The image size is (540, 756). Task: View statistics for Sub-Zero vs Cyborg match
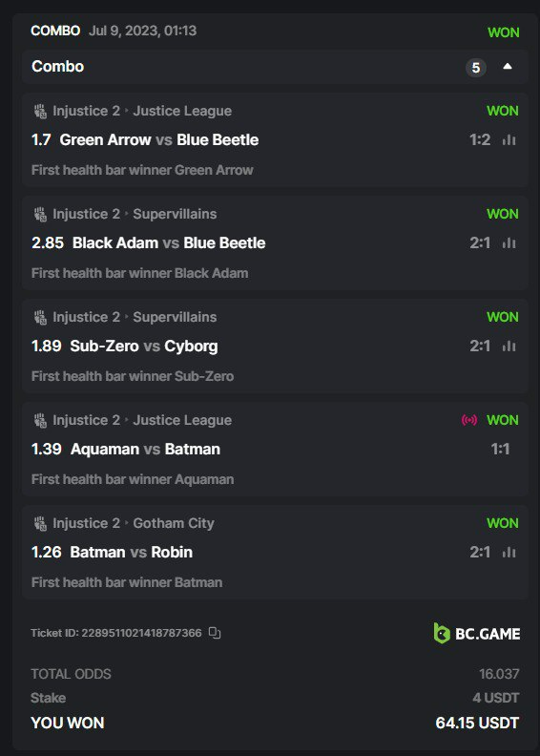[509, 346]
